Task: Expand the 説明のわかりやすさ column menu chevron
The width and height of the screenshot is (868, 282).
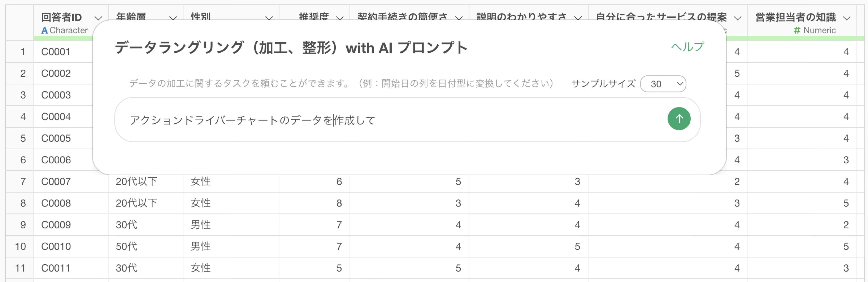Action: [x=578, y=18]
